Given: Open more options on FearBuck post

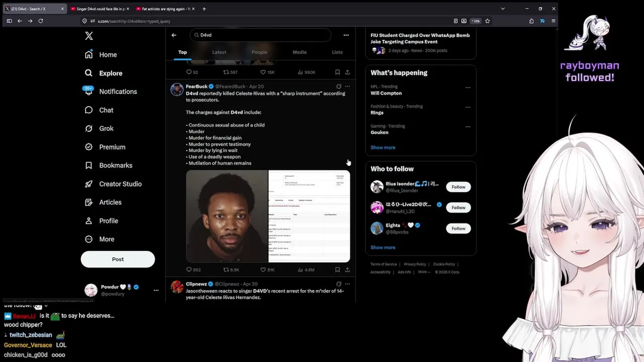Looking at the screenshot, I should pyautogui.click(x=347, y=86).
